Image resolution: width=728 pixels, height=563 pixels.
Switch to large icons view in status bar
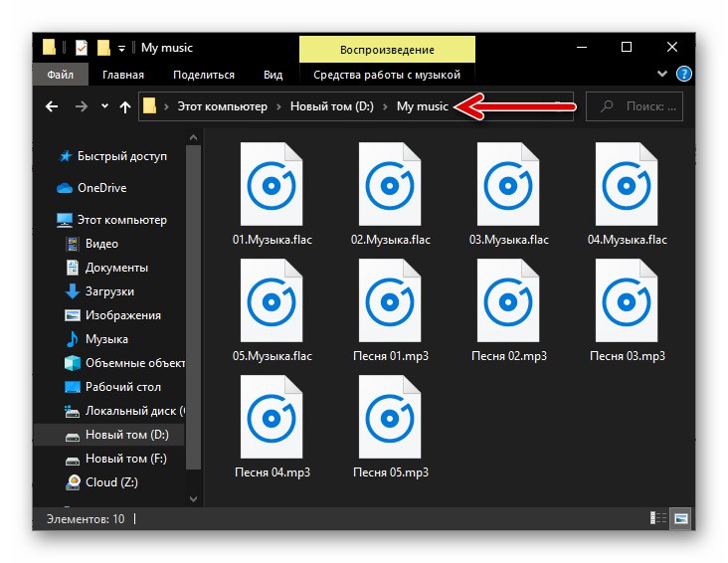click(x=680, y=518)
